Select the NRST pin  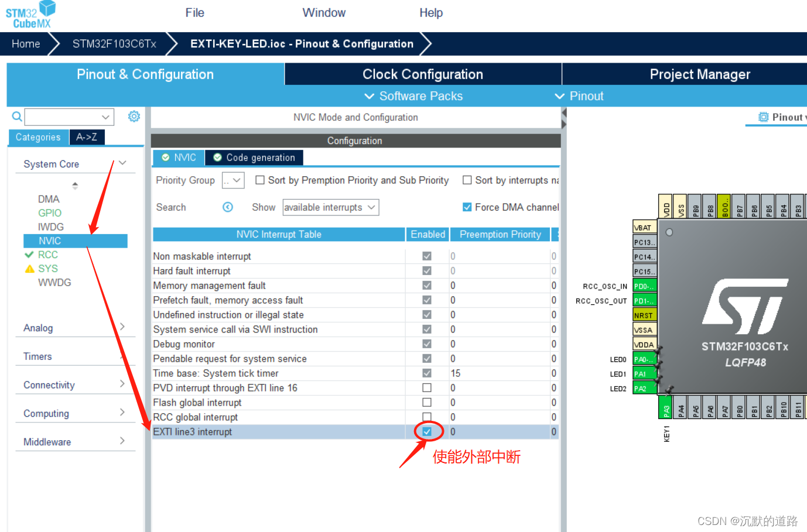644,315
